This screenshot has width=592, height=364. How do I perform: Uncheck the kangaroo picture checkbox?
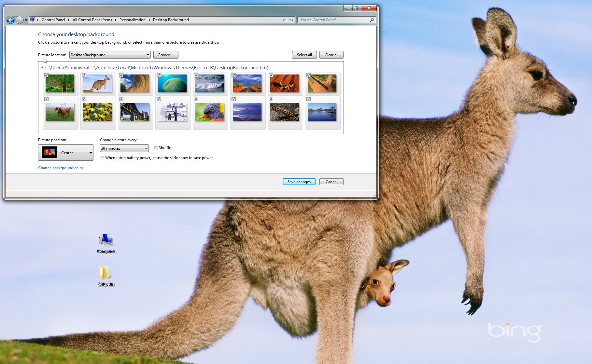pyautogui.click(x=84, y=75)
